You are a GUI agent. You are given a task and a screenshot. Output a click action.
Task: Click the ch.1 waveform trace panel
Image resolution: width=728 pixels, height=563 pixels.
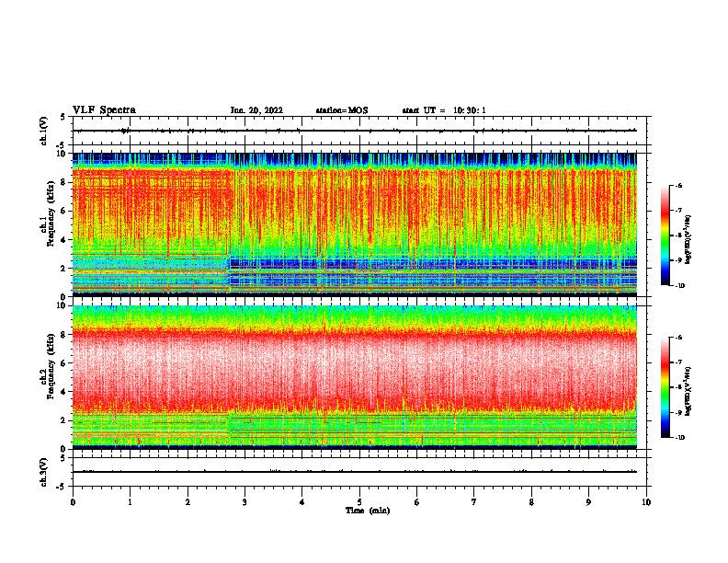361,131
